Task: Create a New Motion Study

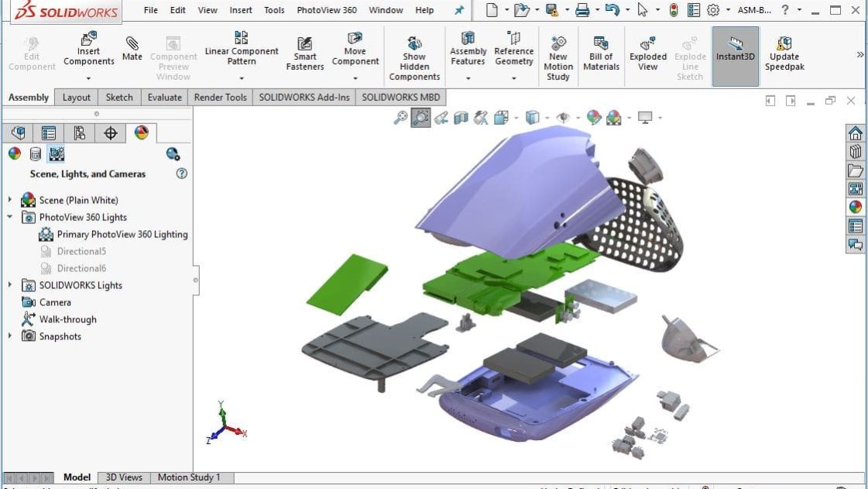Action: pos(558,57)
